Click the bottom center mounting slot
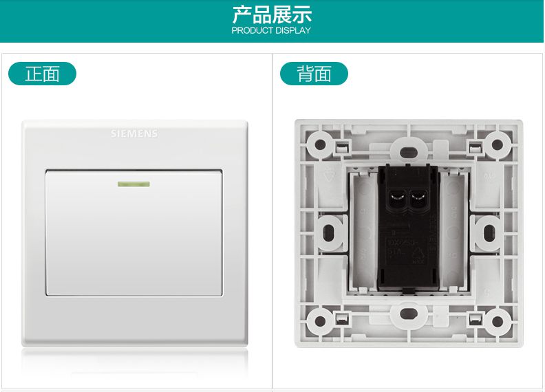Image resolution: width=545 pixels, height=392 pixels. (x=408, y=314)
